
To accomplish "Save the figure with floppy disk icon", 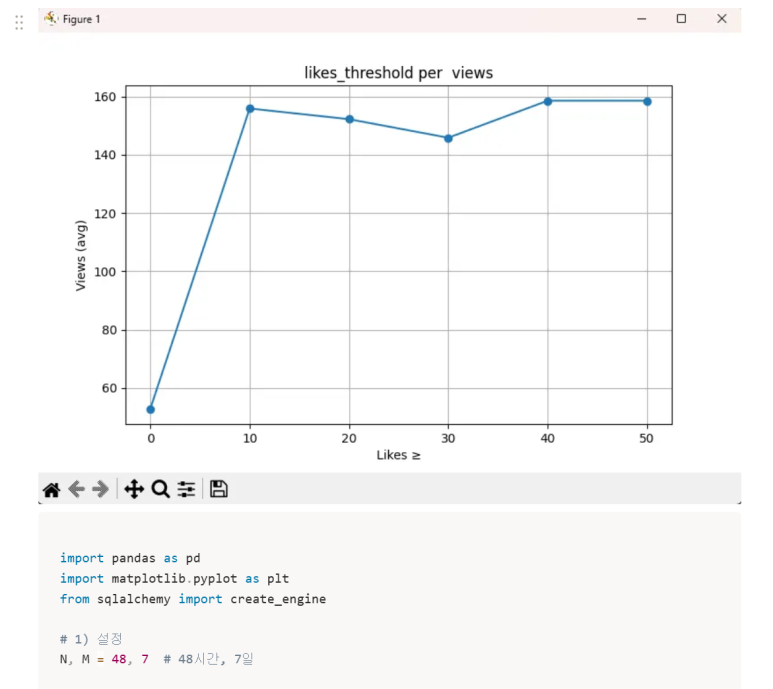I will coord(219,489).
